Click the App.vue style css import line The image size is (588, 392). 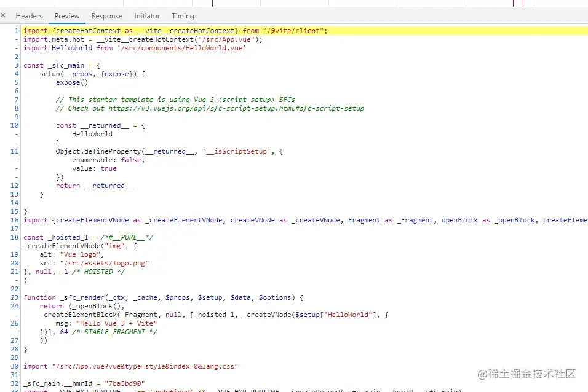(x=130, y=367)
